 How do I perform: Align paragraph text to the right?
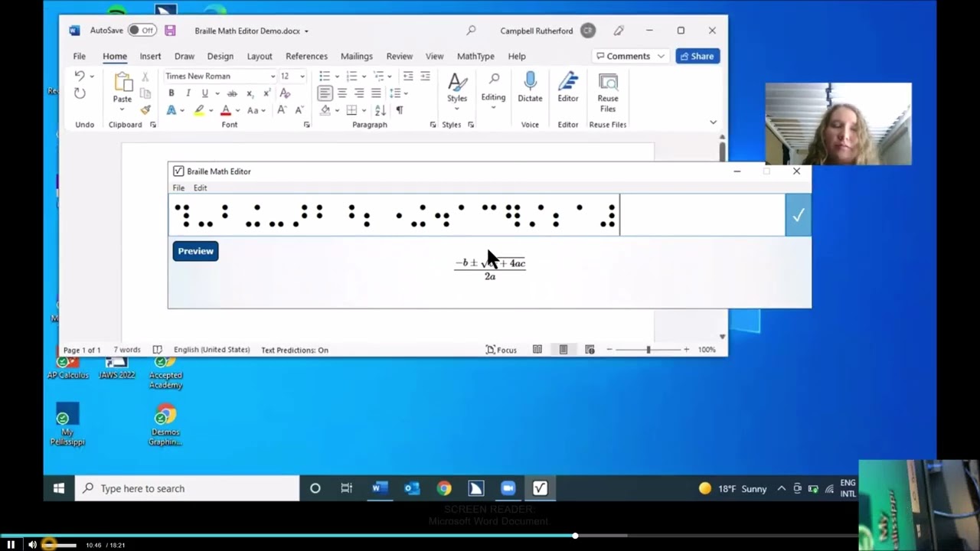pos(359,93)
